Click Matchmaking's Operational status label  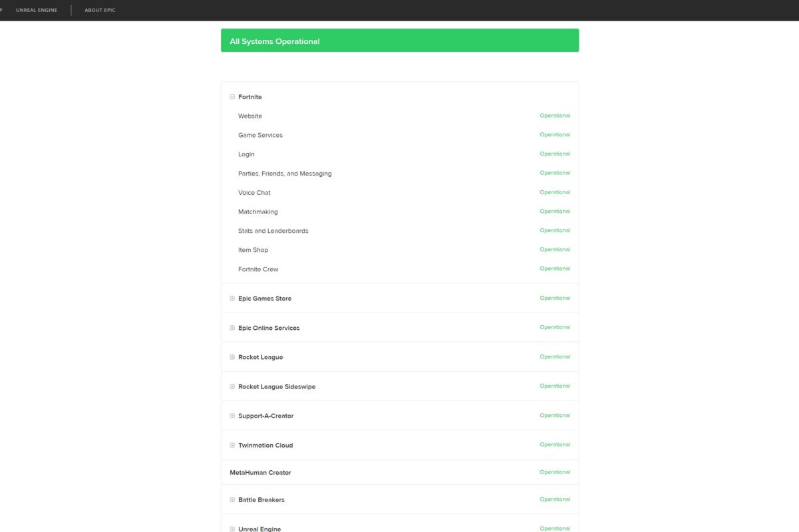555,211
